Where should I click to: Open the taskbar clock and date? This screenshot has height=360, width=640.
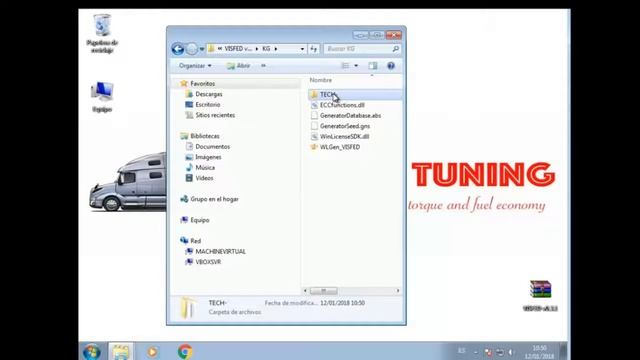point(539,352)
